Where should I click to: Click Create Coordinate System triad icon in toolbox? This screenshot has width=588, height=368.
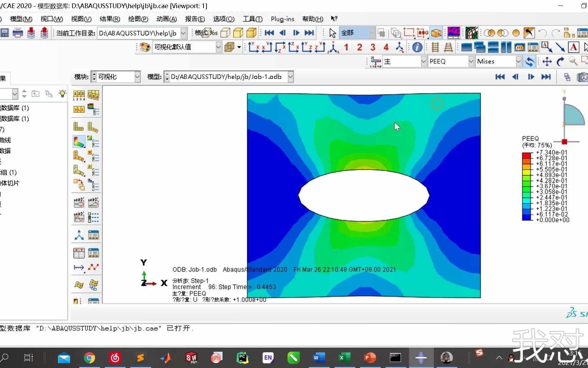[79, 235]
